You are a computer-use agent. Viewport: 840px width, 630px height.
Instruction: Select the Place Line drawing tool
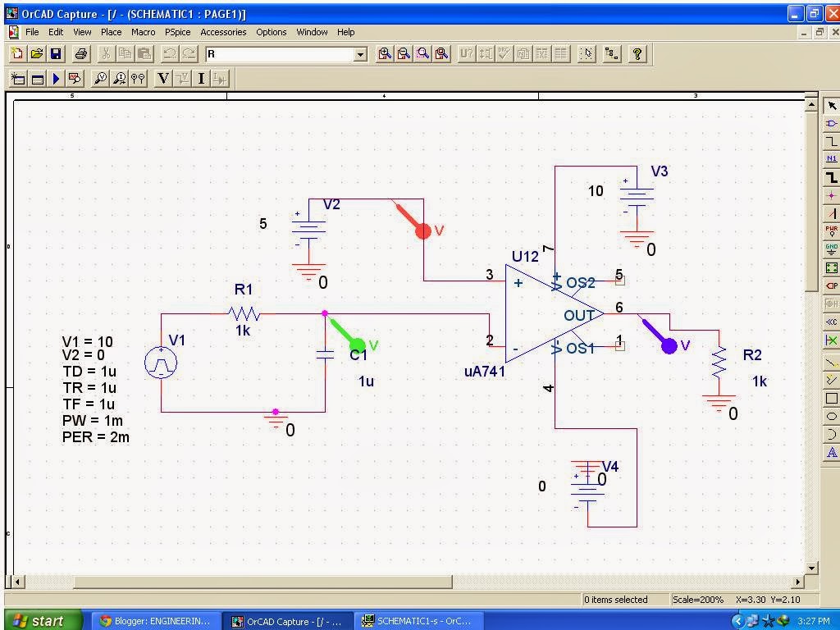coord(832,363)
